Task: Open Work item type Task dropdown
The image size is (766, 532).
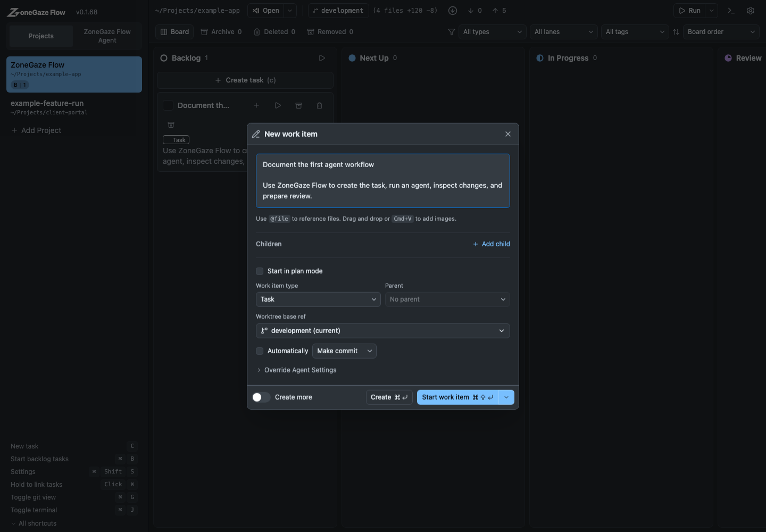Action: coord(318,300)
